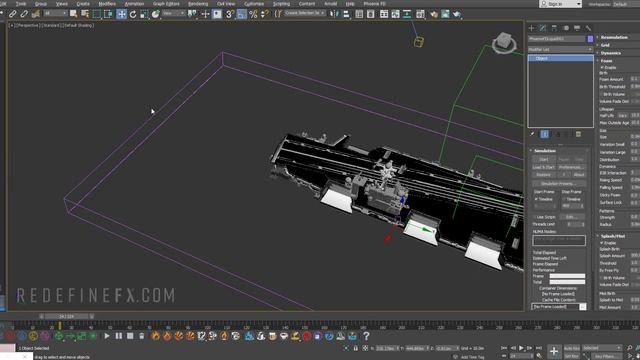Open the Rendering menu

(x=198, y=4)
